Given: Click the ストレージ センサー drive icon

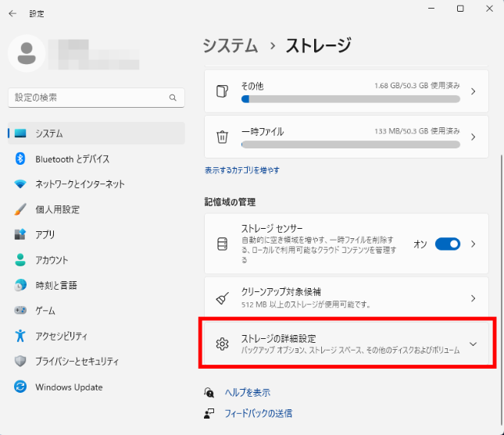Looking at the screenshot, I should pyautogui.click(x=222, y=244).
